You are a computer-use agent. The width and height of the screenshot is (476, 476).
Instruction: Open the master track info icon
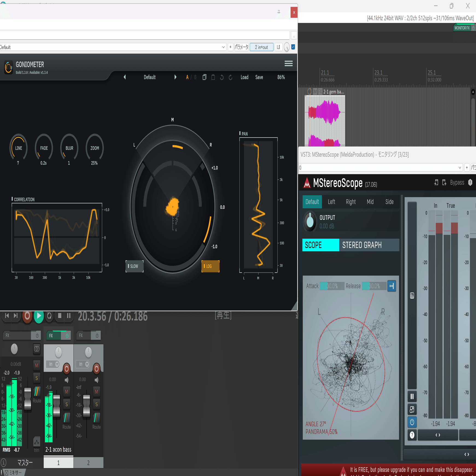(x=4, y=463)
